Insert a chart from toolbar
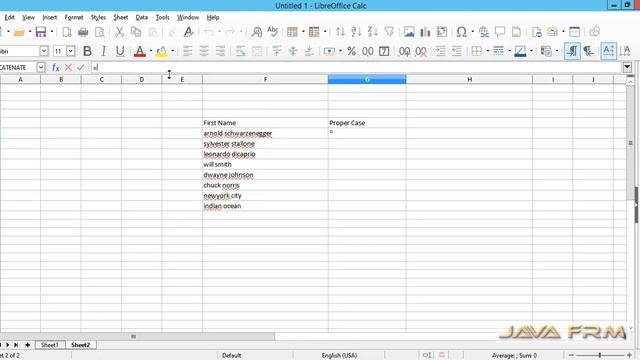This screenshot has width=640, height=360. (x=425, y=32)
